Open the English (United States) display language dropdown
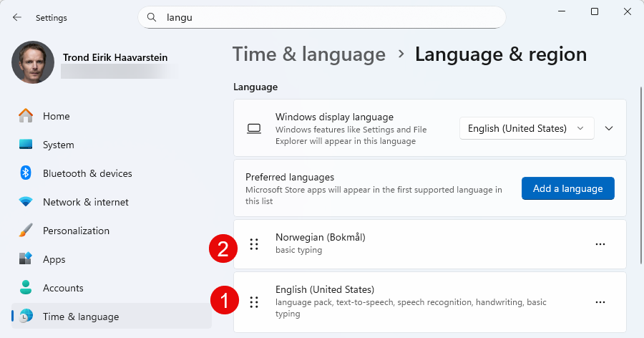This screenshot has width=644, height=338. tap(527, 128)
